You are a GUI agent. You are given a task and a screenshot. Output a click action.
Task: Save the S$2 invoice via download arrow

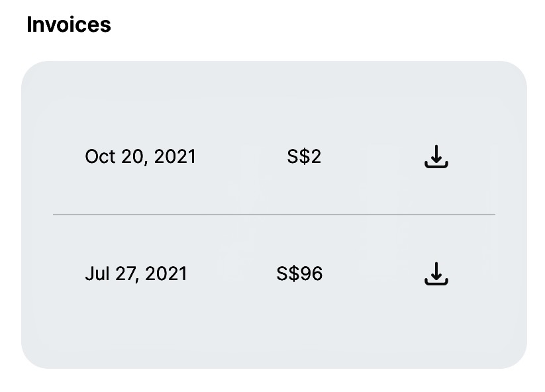436,157
